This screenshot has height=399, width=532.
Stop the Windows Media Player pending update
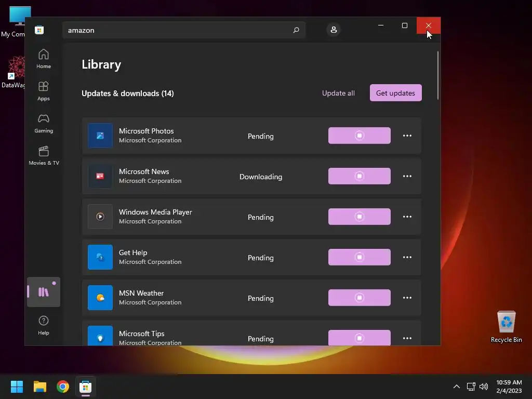tap(360, 217)
